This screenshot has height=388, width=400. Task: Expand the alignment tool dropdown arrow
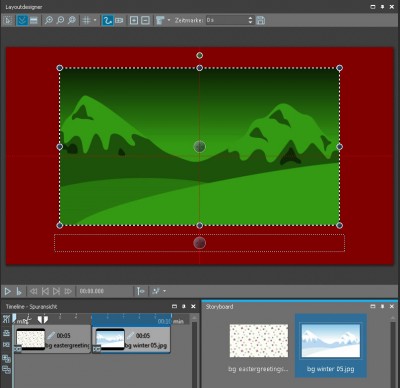pos(169,20)
